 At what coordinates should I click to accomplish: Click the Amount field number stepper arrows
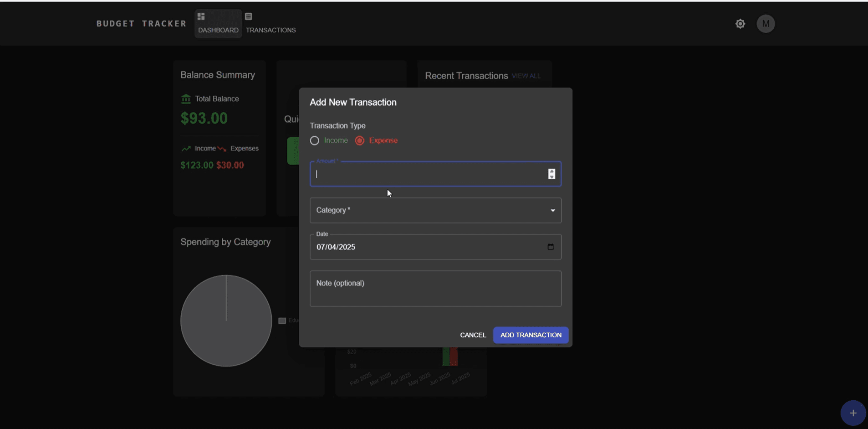(551, 174)
